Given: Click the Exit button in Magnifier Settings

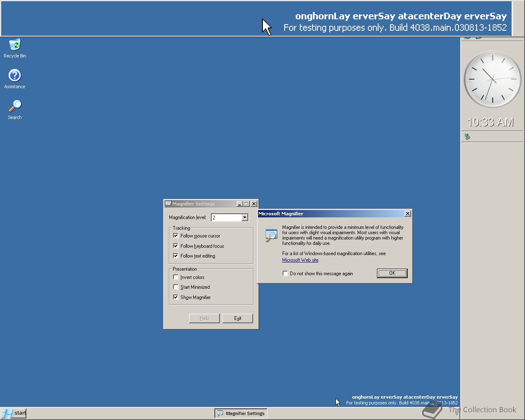Looking at the screenshot, I should click(x=237, y=318).
